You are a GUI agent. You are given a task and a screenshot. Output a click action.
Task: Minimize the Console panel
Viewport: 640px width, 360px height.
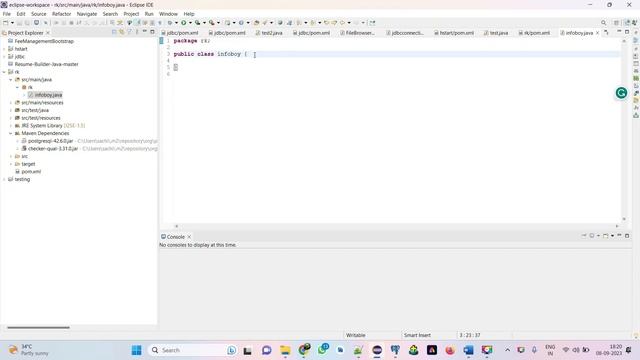coord(619,236)
